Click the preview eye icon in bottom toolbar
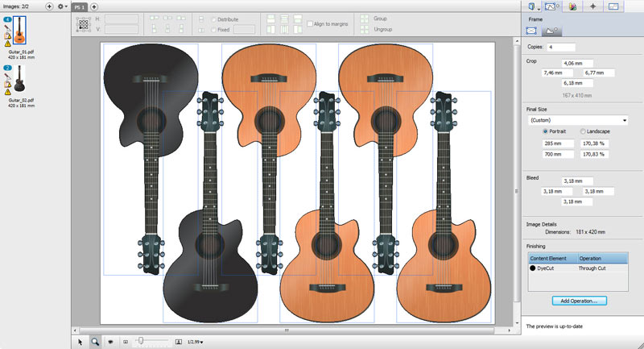Screen dimensions: 644x349 click(110, 342)
